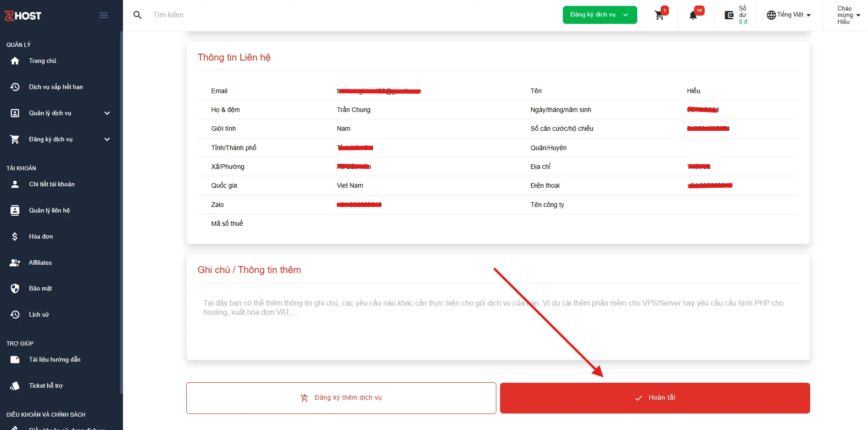Click Đăng ký thêm dịch vụ button
This screenshot has width=868, height=430.
point(341,398)
